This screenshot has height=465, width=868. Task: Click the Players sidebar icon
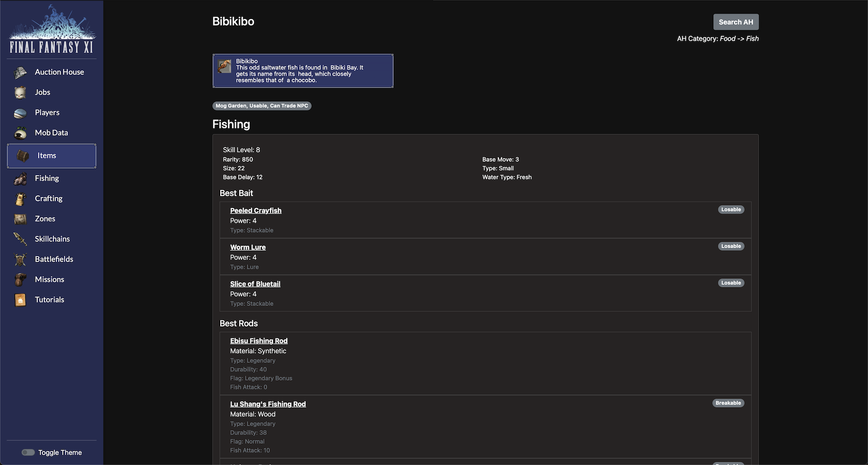[20, 113]
